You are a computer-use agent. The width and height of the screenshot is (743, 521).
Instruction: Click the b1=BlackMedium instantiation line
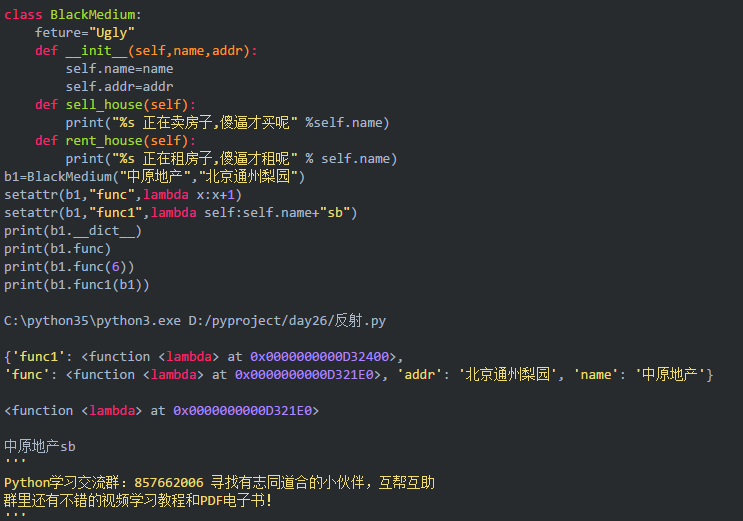tap(154, 177)
